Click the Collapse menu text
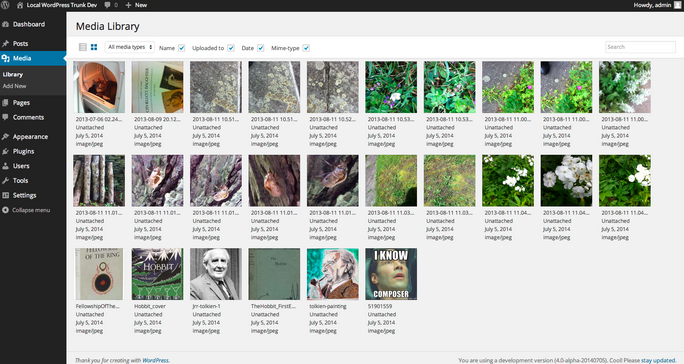 tap(31, 210)
